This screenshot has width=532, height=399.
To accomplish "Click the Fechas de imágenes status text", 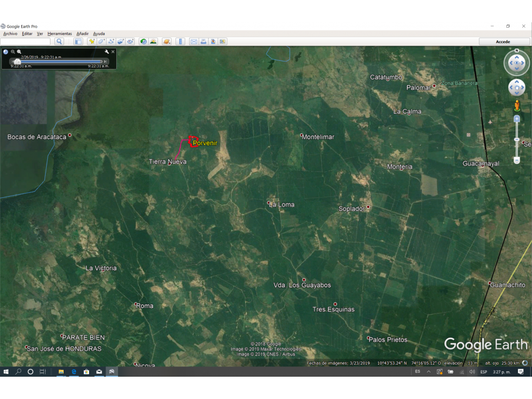I will pos(338,363).
